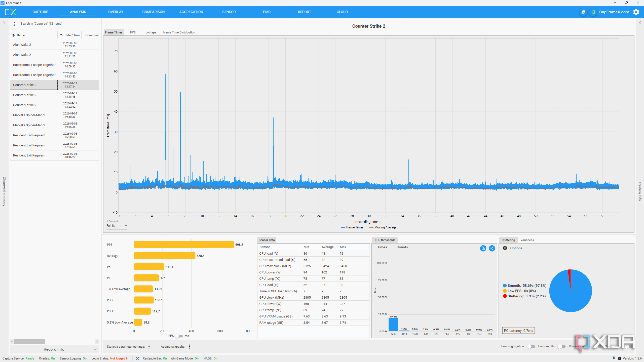Open the CAPTURE tab
Image resolution: width=644 pixels, height=362 pixels.
[40, 12]
